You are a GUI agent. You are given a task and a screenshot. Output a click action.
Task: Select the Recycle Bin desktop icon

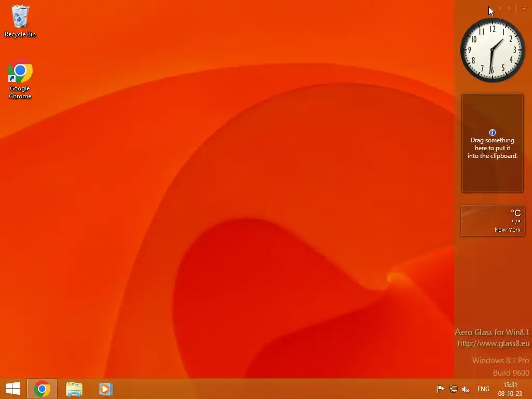20,21
